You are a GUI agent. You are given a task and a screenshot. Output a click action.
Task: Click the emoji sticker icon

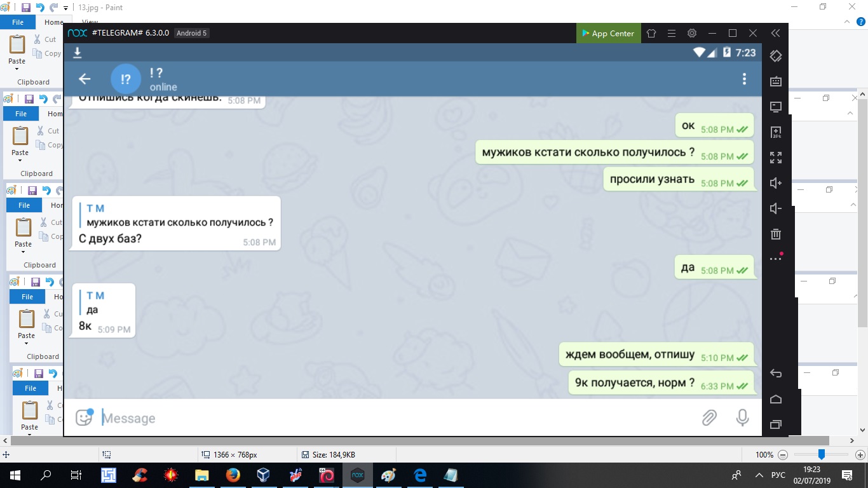point(84,417)
